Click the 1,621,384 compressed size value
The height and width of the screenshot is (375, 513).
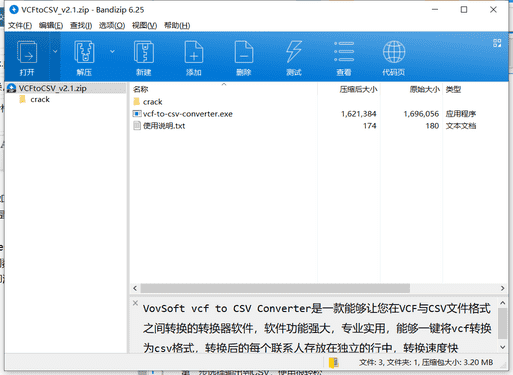click(x=359, y=114)
